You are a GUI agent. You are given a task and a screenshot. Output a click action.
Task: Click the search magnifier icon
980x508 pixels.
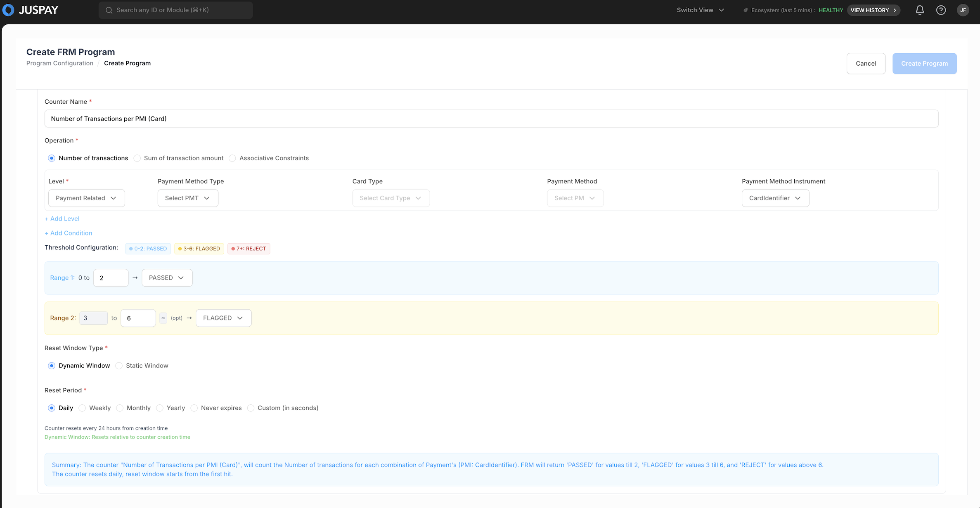[x=109, y=10]
